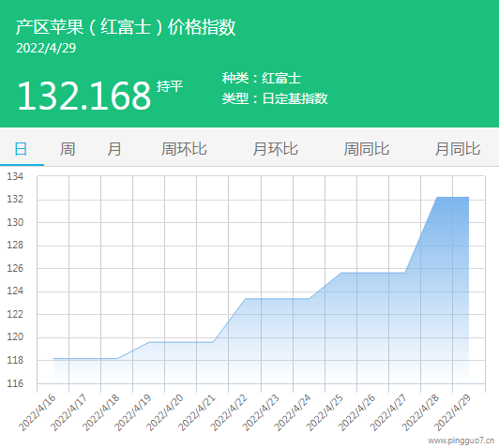Open the 周同比 tab

click(367, 149)
